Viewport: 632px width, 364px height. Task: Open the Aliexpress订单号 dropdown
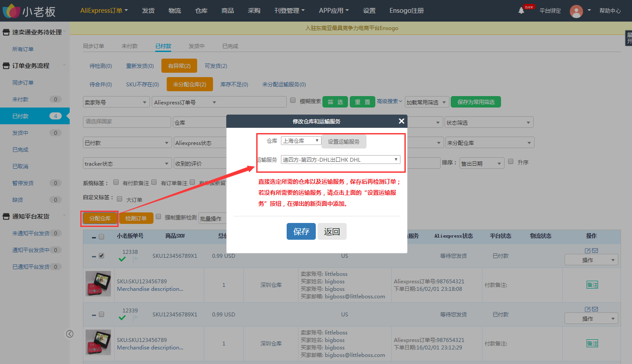(x=185, y=102)
